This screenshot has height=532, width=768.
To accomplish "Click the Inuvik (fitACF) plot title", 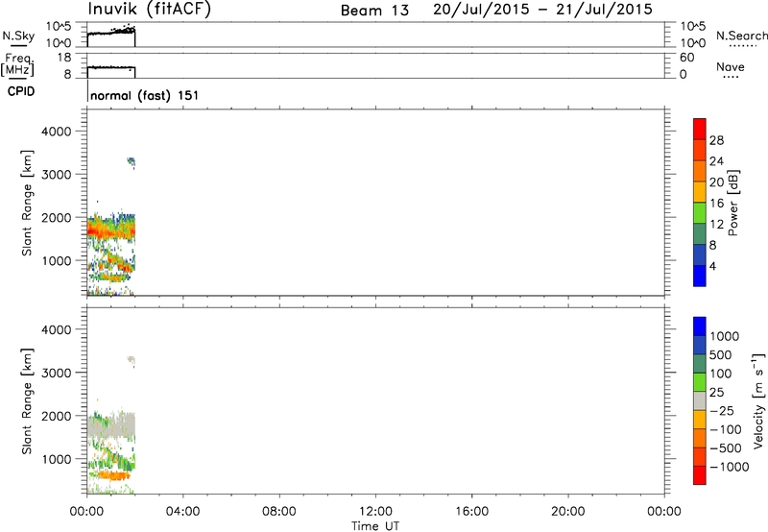I will [150, 10].
